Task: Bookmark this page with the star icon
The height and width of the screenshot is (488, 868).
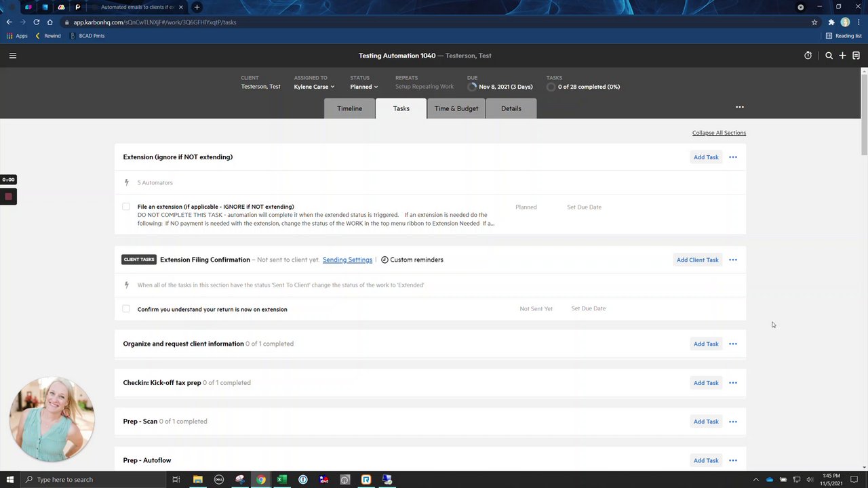Action: 814,22
